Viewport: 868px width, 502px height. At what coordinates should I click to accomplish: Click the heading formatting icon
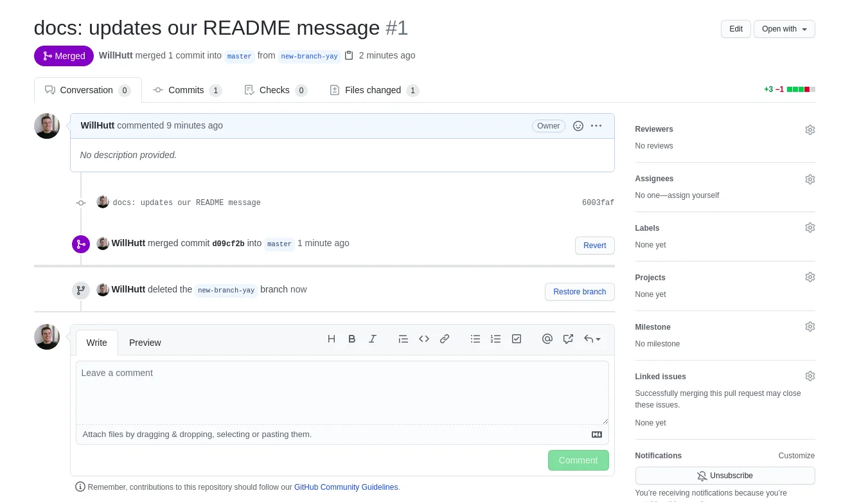[332, 339]
